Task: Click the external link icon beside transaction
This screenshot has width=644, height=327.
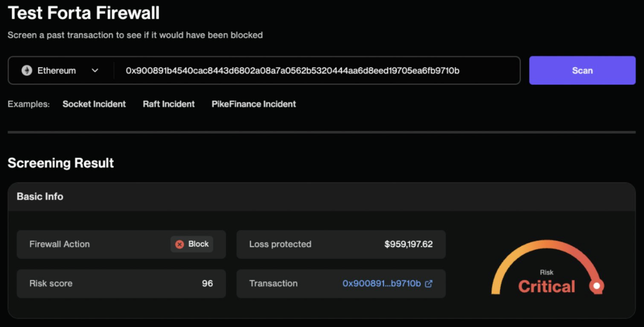Action: pos(429,283)
